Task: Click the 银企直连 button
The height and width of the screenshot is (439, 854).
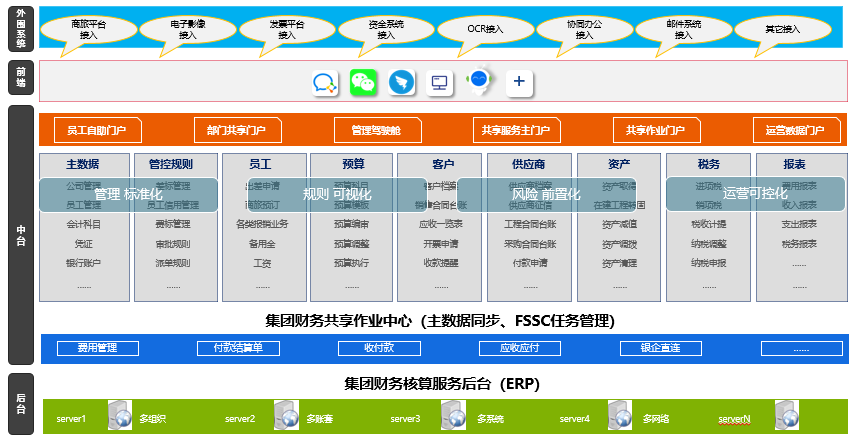Action: [661, 348]
